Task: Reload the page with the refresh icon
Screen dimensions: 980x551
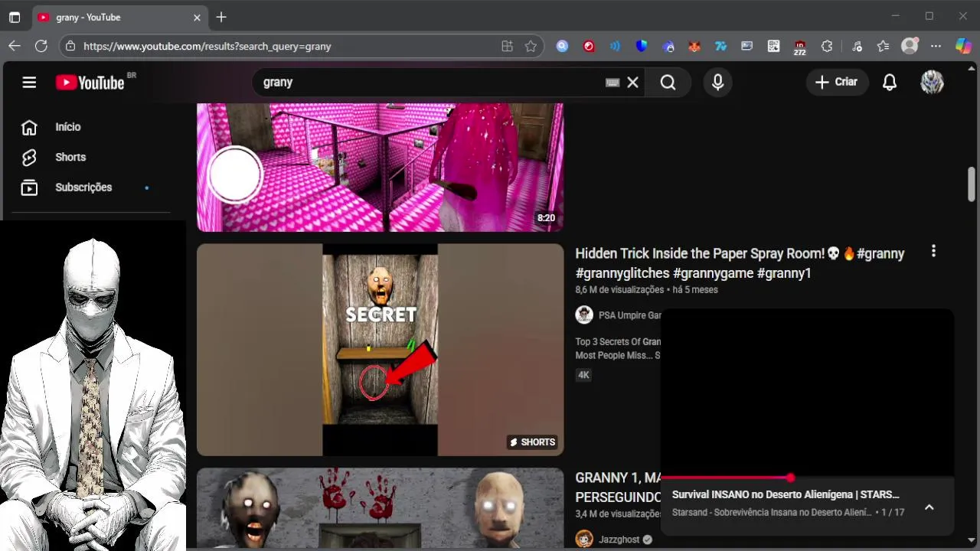Action: pyautogui.click(x=41, y=46)
